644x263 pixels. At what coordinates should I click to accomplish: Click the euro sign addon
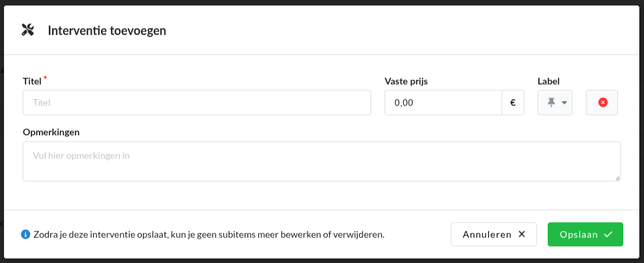pyautogui.click(x=512, y=102)
